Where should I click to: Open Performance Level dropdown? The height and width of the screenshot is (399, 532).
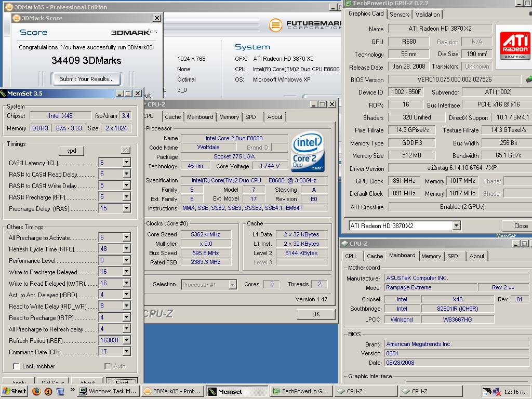[x=126, y=260]
